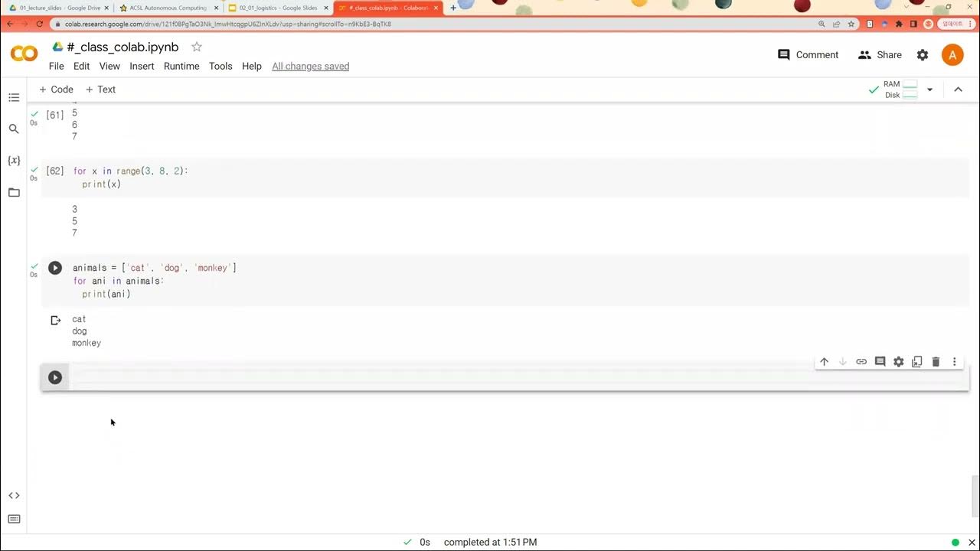Clear output of the animals cell
980x551 pixels.
(55, 320)
